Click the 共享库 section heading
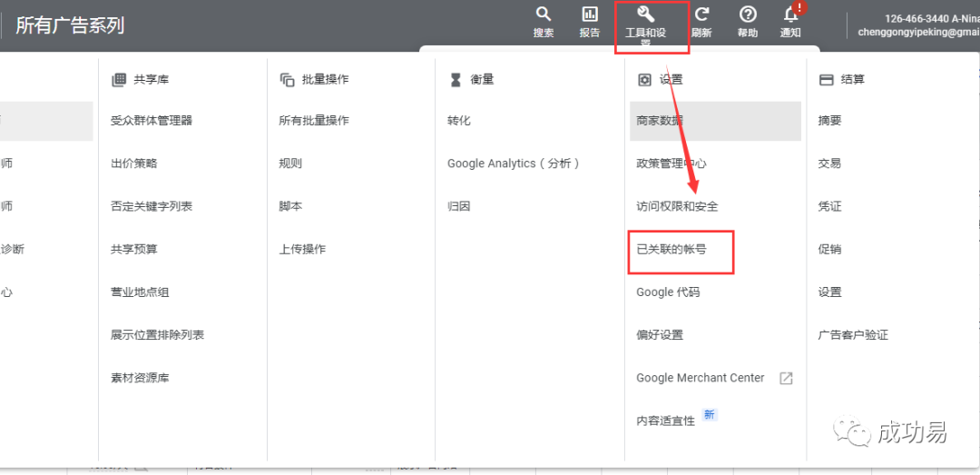This screenshot has width=980, height=475. click(152, 80)
